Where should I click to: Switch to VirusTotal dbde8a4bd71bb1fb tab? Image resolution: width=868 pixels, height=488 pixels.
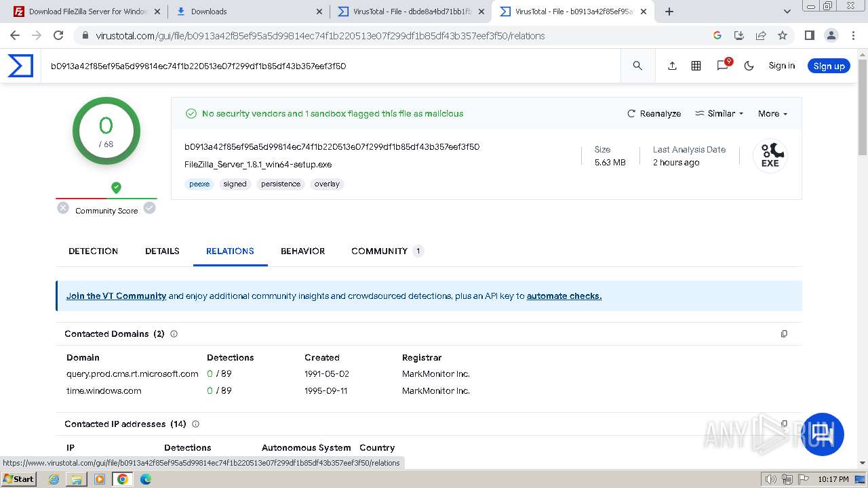(x=412, y=12)
